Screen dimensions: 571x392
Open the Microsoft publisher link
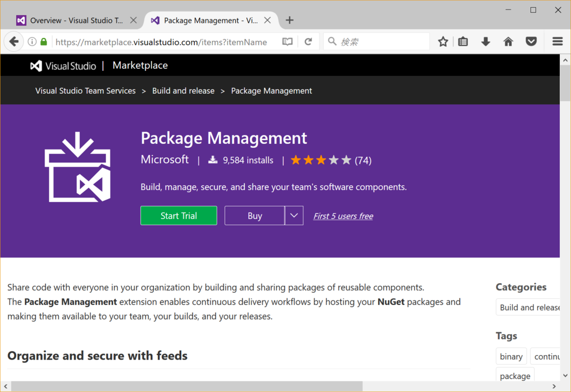[x=164, y=159]
